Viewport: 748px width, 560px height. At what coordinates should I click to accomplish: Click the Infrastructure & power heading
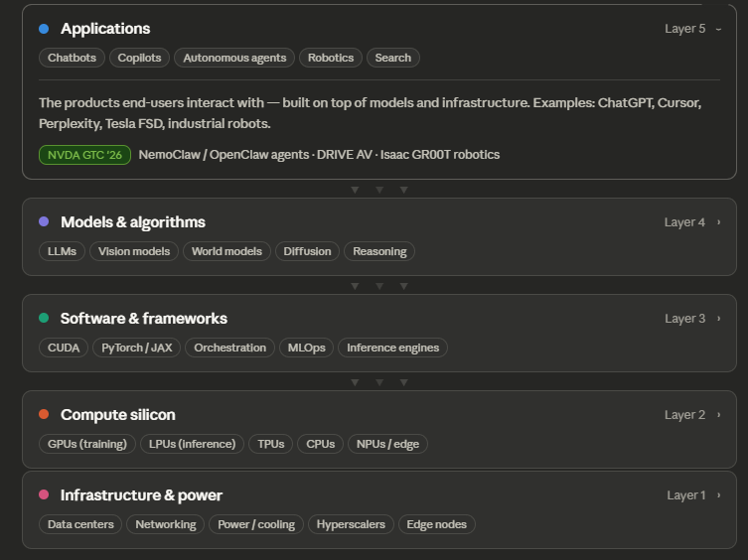click(x=141, y=495)
